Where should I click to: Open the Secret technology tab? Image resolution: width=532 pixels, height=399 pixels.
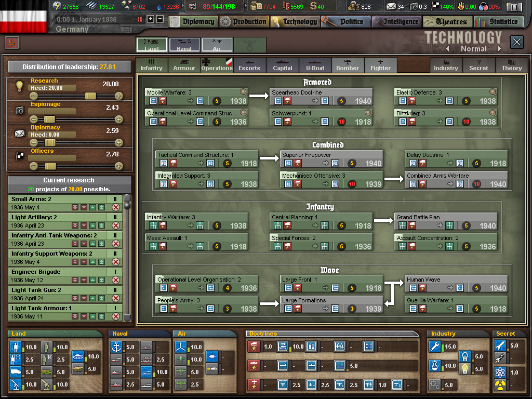click(478, 65)
